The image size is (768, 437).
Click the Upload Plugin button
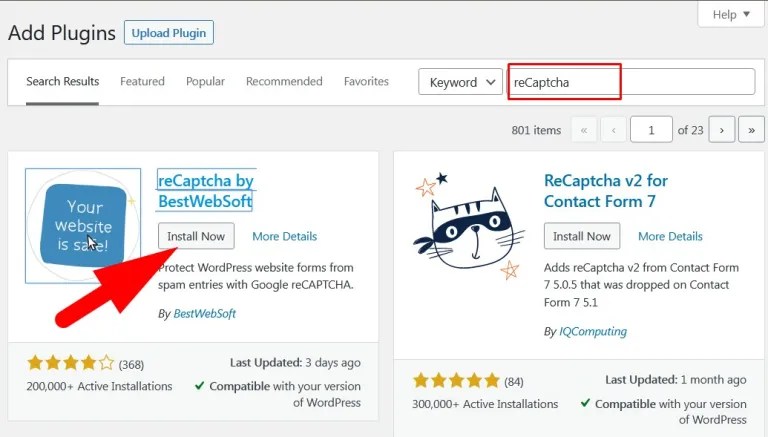click(x=168, y=33)
